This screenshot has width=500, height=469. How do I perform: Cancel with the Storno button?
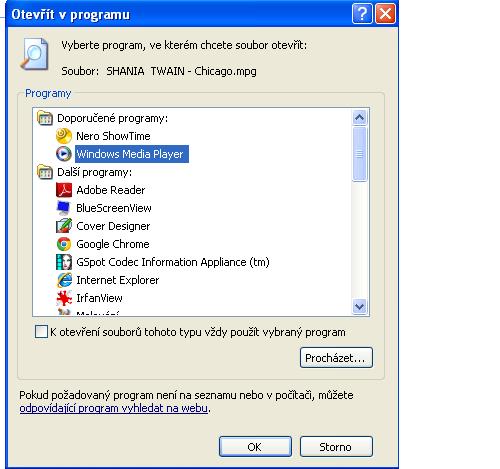tap(336, 447)
